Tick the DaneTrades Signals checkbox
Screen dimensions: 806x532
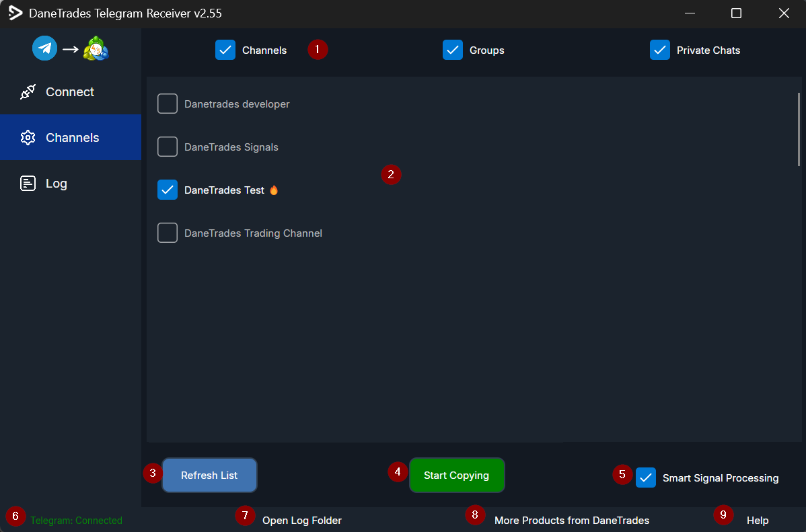pyautogui.click(x=168, y=147)
